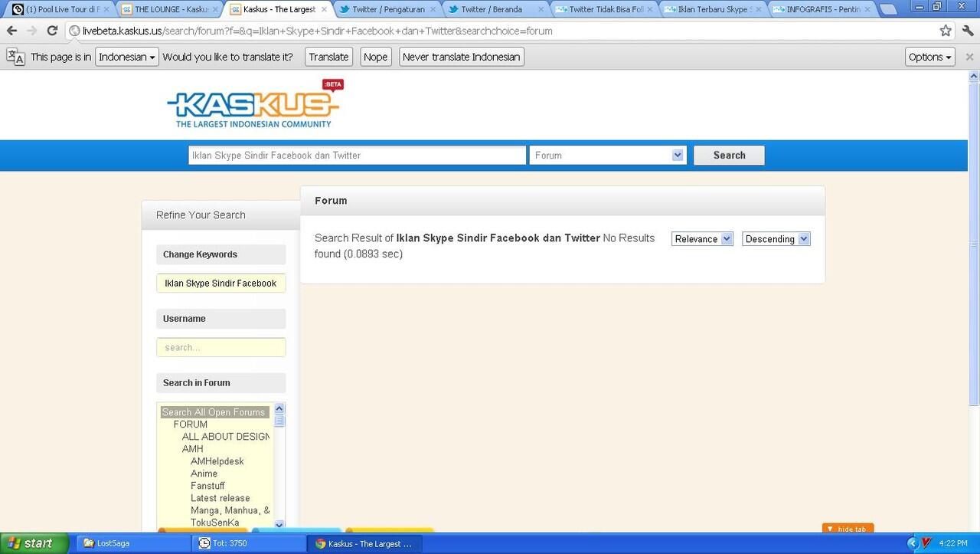
Task: Click forum list scrollbar up arrow
Action: (279, 408)
